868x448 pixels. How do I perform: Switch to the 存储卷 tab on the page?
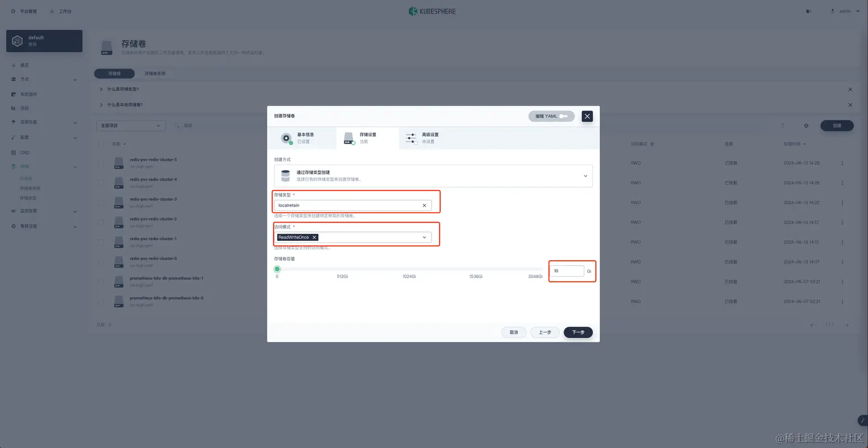pos(114,73)
